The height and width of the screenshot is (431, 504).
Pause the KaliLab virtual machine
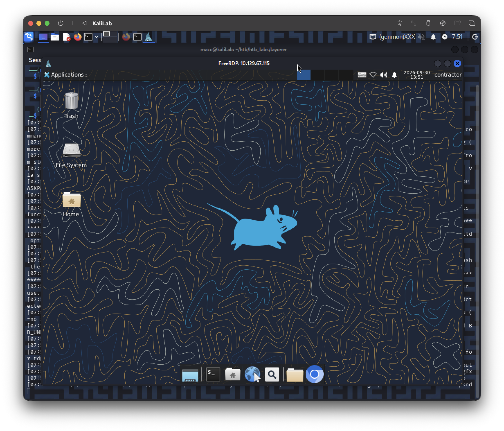(x=73, y=23)
